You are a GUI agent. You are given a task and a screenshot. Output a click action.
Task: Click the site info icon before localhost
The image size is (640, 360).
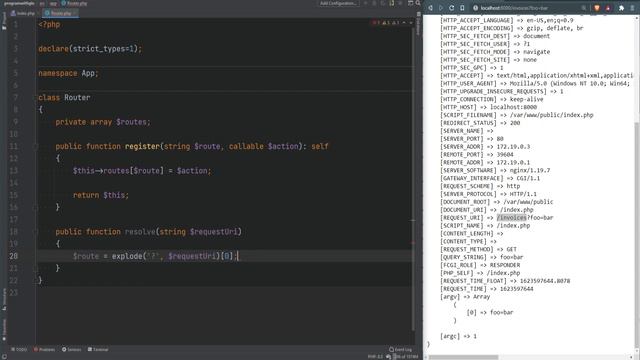[x=475, y=8]
